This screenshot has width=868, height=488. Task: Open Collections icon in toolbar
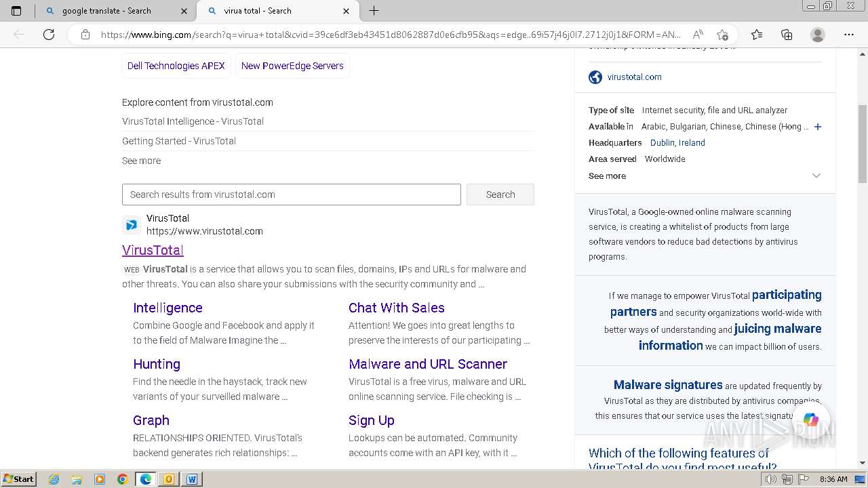pos(787,35)
